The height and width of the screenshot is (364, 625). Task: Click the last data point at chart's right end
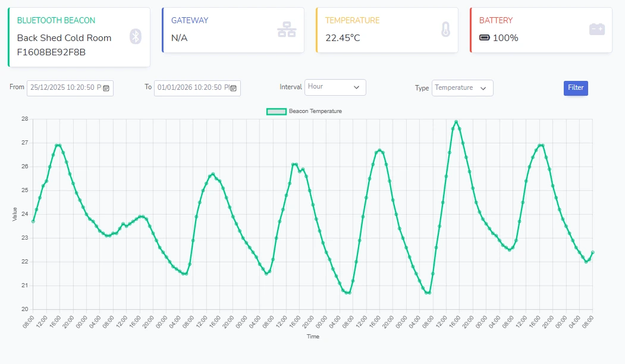[x=592, y=252]
